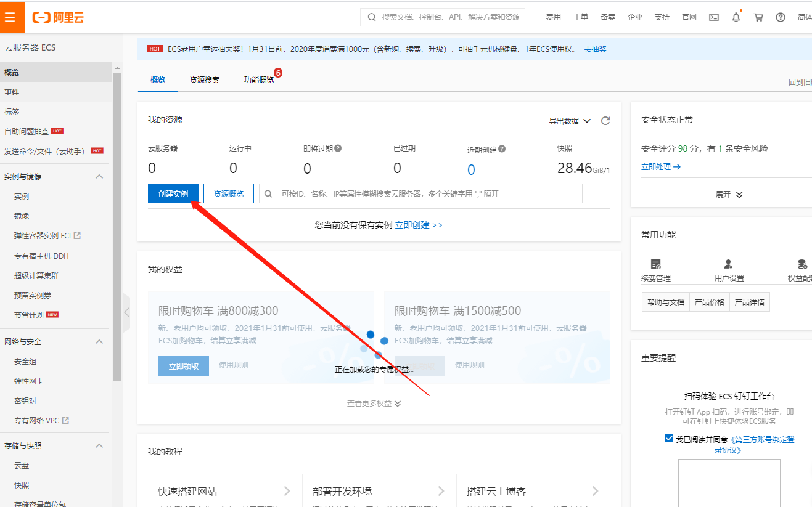
Task: Open the help question mark icon
Action: [781, 17]
